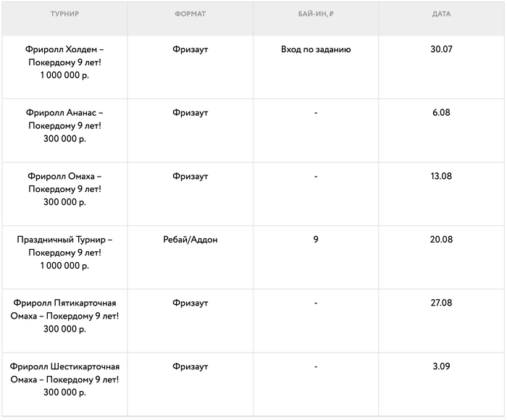Viewport: 507px width, 420px height.
Task: Open the Праздничный Турнир tournament entry
Action: tap(65, 253)
